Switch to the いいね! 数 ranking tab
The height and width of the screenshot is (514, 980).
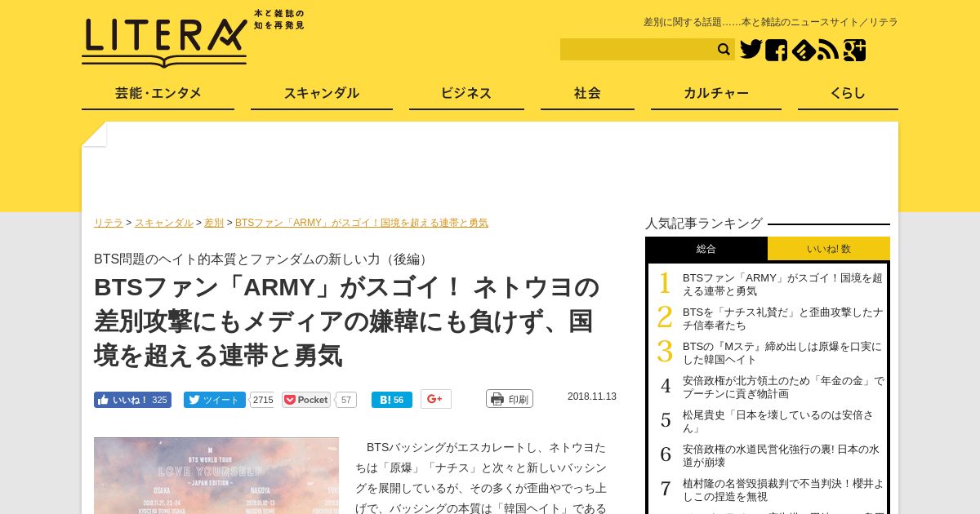tap(829, 249)
